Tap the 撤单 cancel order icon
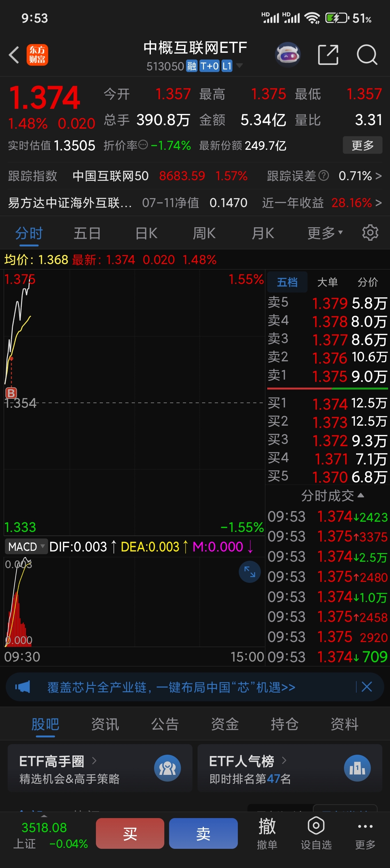 point(267,827)
